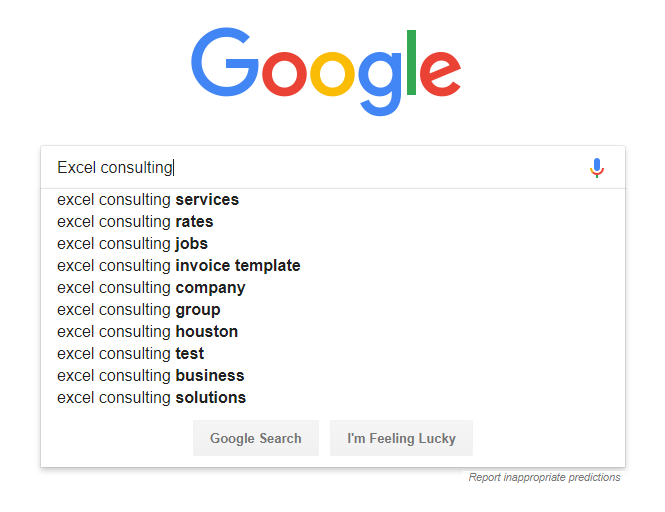665x512 pixels.
Task: Click the Google logo
Action: (326, 71)
